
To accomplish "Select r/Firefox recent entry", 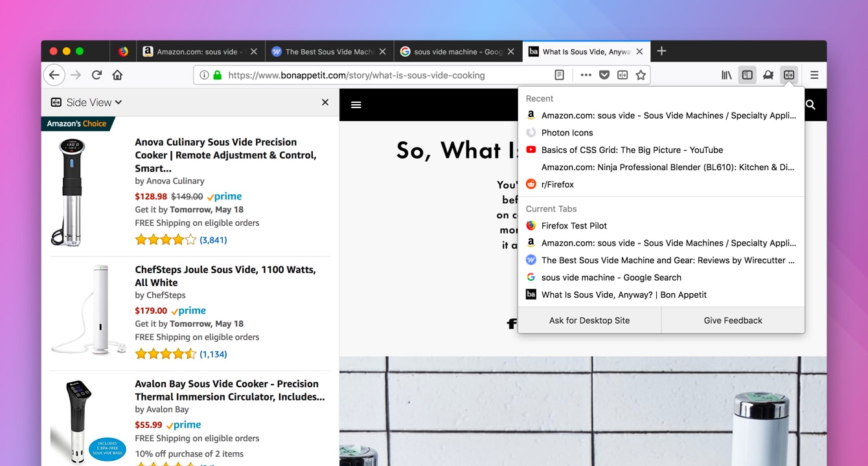I will (x=661, y=184).
